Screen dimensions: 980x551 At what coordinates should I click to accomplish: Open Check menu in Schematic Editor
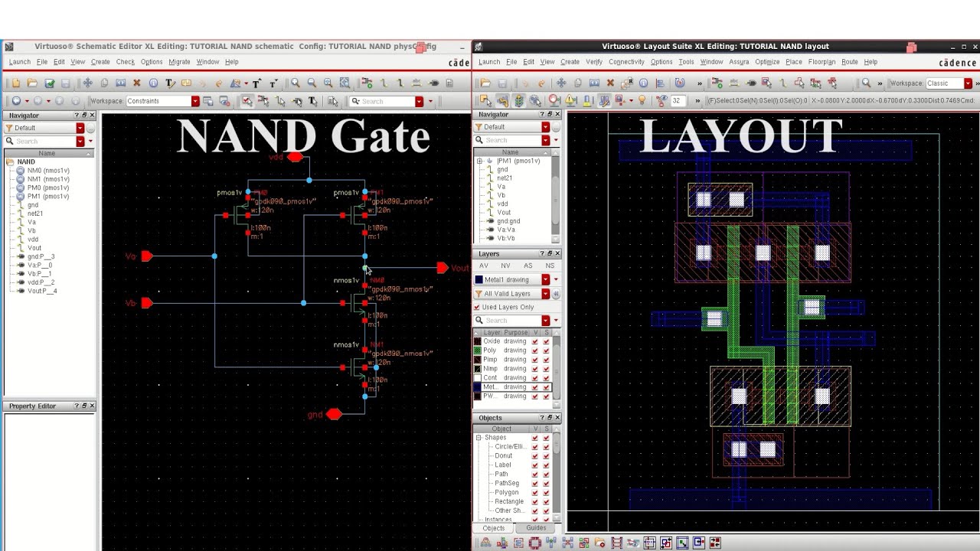pyautogui.click(x=126, y=62)
